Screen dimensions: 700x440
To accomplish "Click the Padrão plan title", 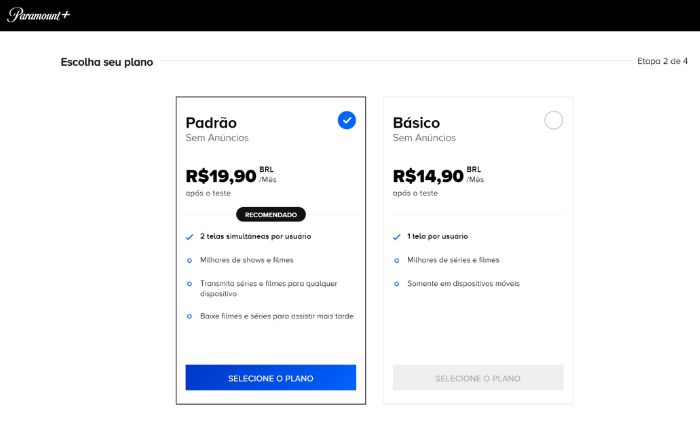I will click(211, 122).
